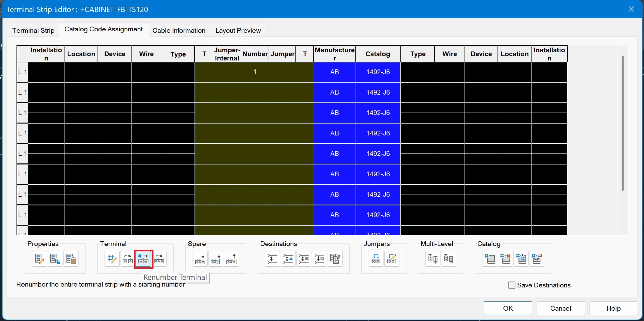Click Break Apart Terminal Associations icon

coord(449,259)
